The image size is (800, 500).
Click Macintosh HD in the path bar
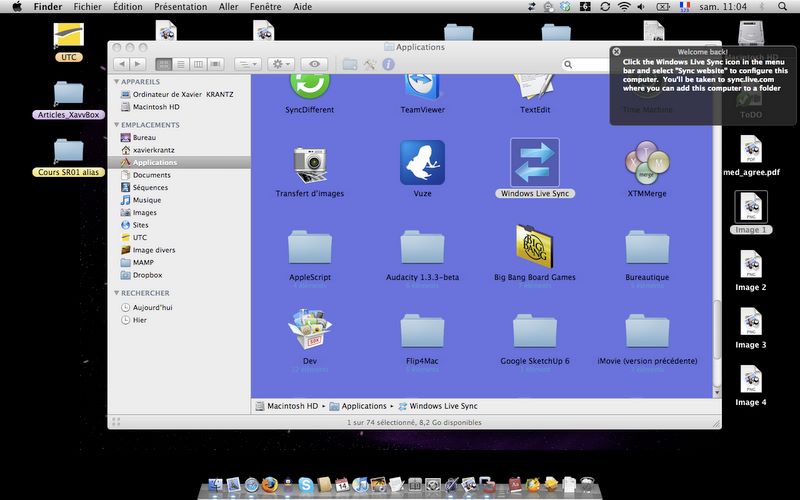(x=286, y=406)
